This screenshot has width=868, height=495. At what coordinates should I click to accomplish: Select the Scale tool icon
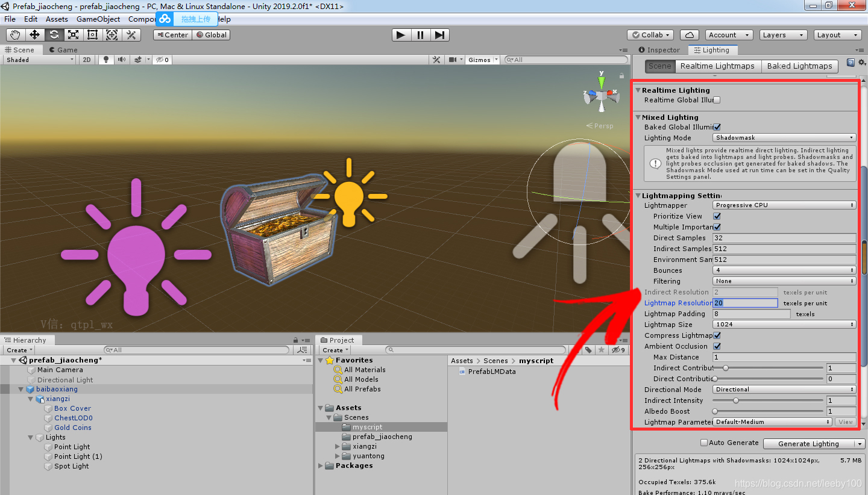tap(73, 35)
